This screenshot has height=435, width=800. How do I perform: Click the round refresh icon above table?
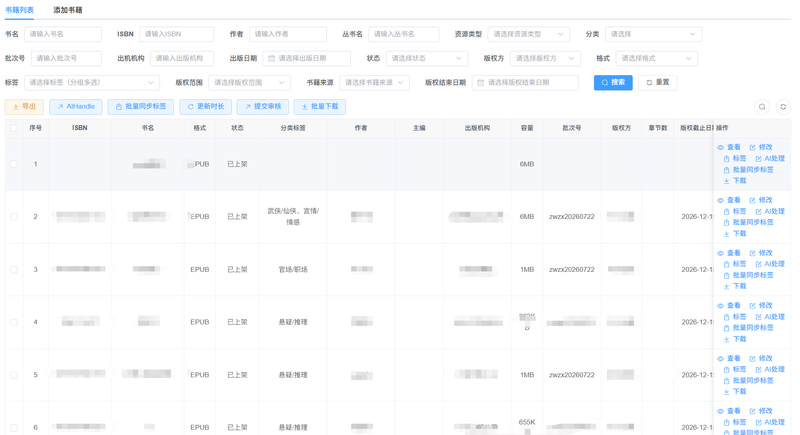[783, 107]
